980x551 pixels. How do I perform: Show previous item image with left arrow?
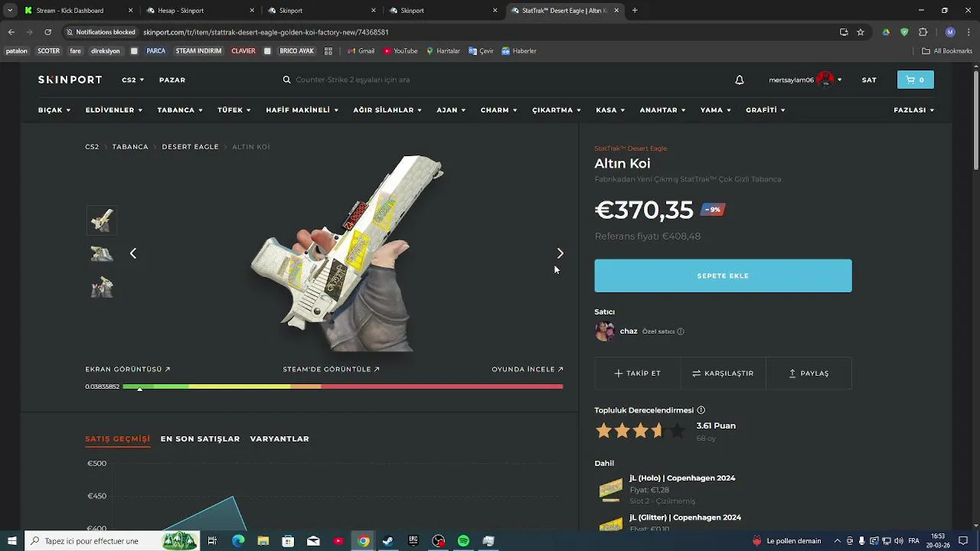point(133,253)
